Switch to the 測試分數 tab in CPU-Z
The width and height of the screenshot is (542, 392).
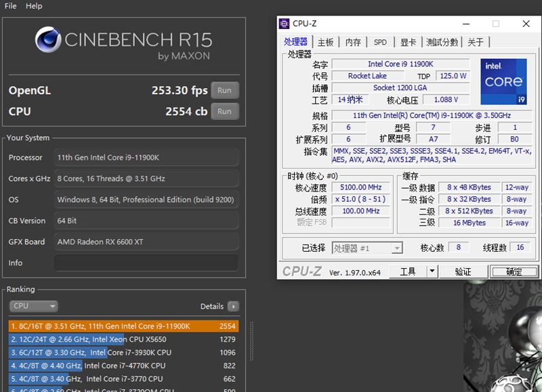tap(442, 42)
